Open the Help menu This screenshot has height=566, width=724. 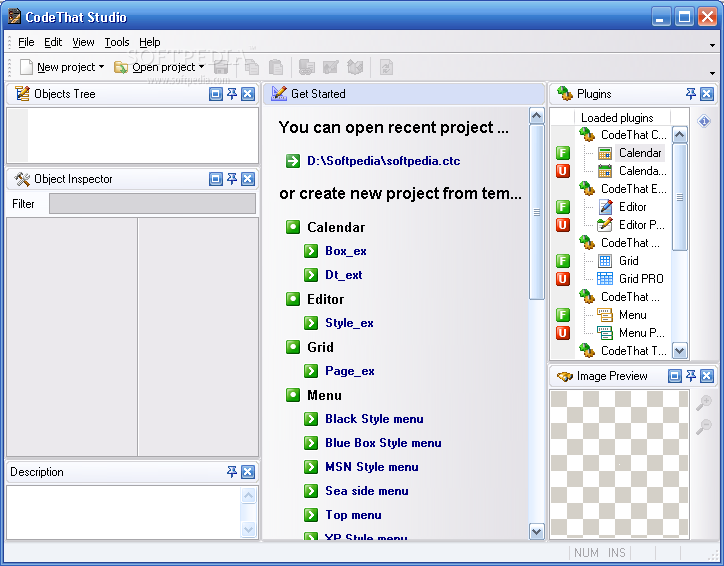click(x=150, y=42)
